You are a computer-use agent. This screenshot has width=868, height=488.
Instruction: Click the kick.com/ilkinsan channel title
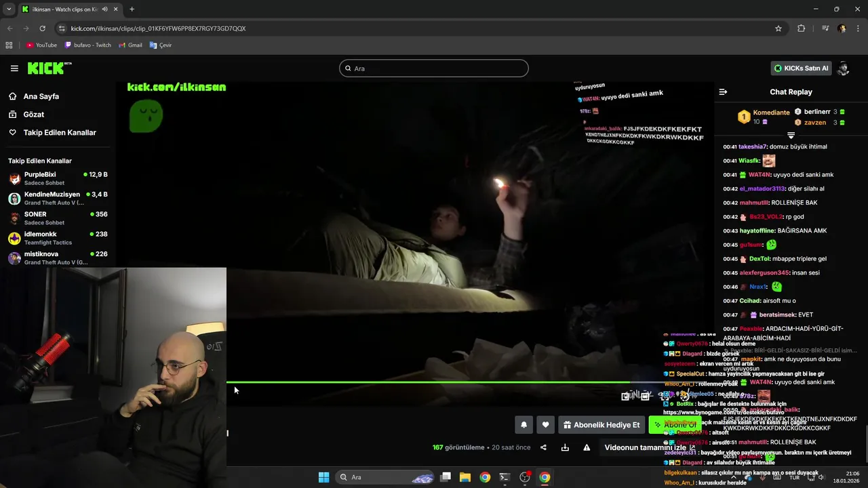(176, 87)
